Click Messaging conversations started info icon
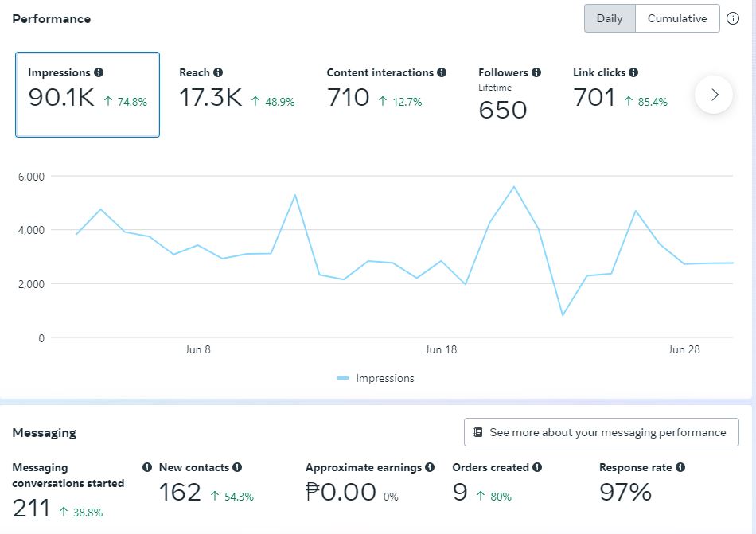This screenshot has height=534, width=756. click(146, 467)
